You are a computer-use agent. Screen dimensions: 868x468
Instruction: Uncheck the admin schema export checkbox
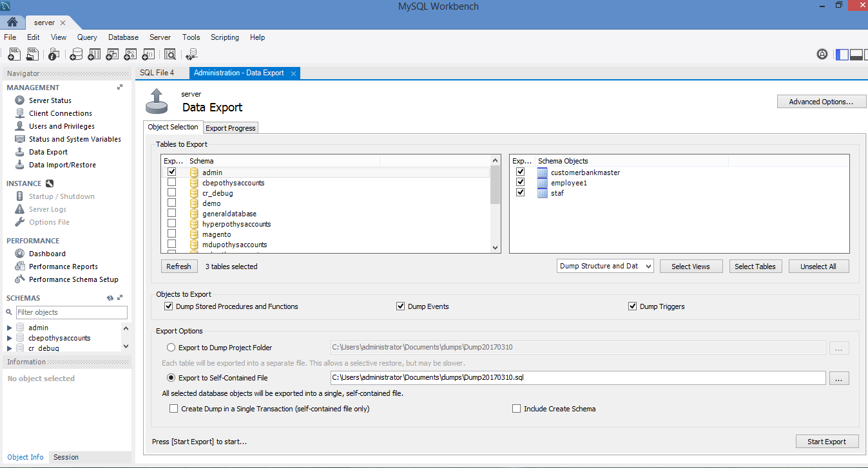171,172
